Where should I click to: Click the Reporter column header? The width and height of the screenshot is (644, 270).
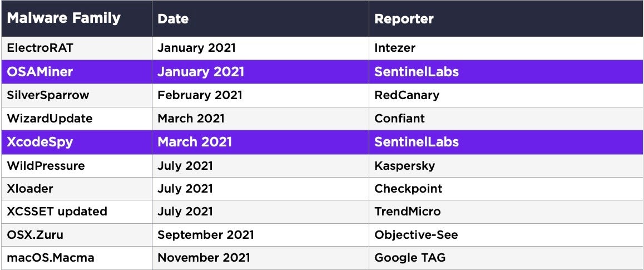click(x=404, y=19)
